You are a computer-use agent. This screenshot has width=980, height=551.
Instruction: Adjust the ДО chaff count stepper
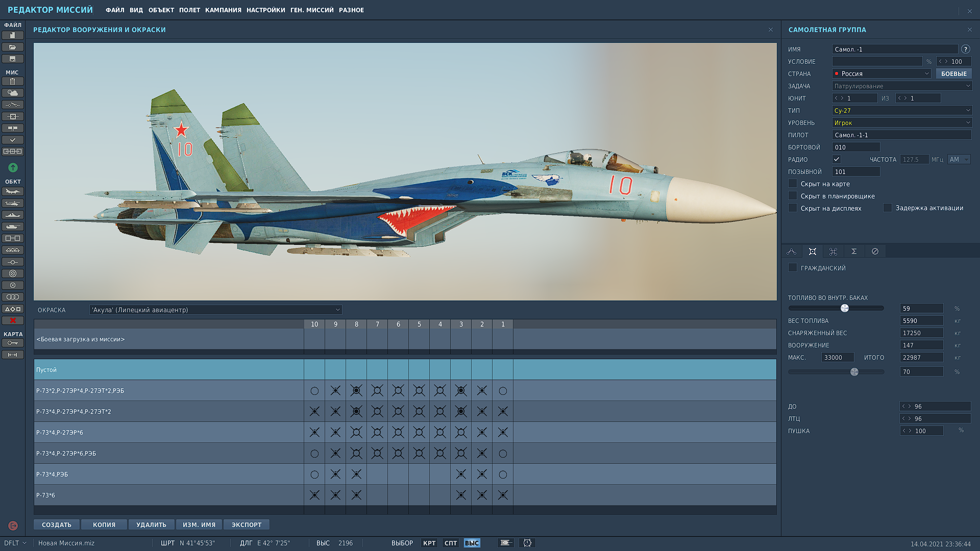point(906,406)
